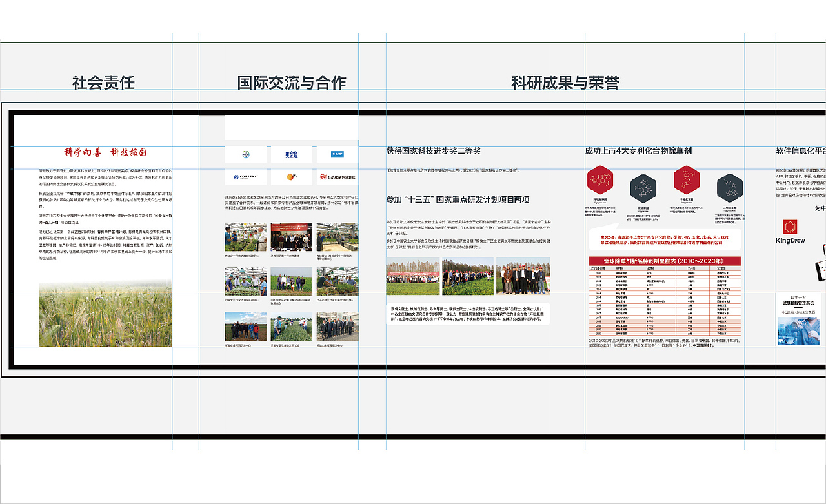826x504 pixels.
Task: Select the field photo of the crowd in red caps
Action: point(468,276)
